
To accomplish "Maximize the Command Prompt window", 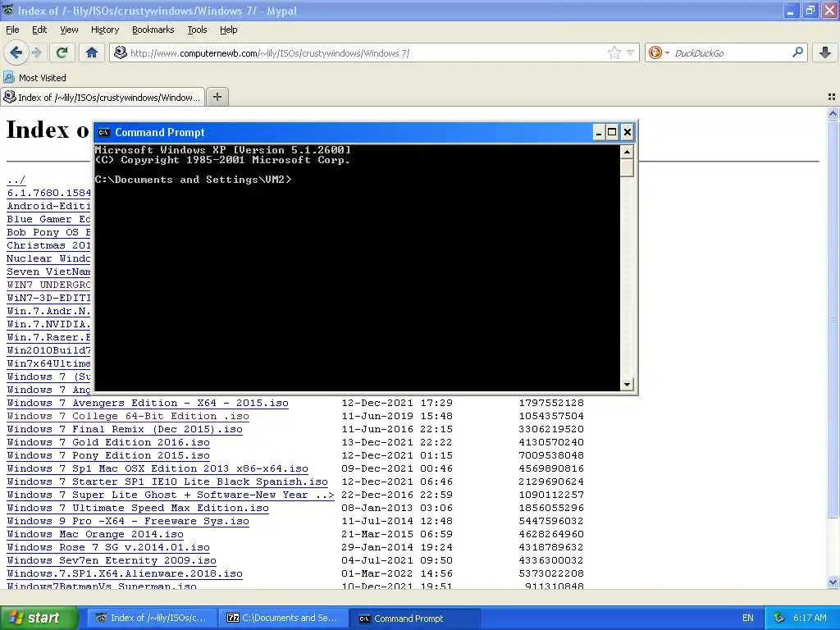I will point(612,132).
